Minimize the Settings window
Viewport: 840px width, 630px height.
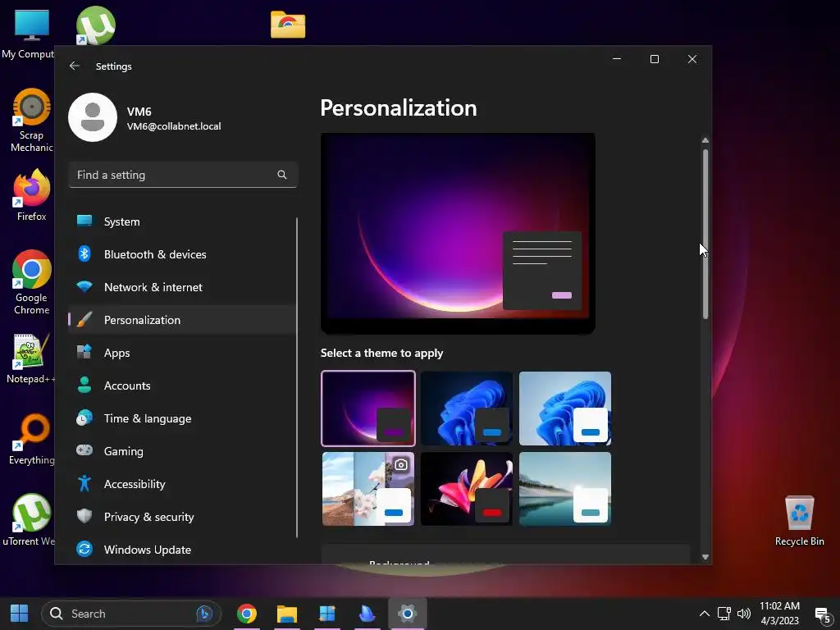pyautogui.click(x=617, y=59)
